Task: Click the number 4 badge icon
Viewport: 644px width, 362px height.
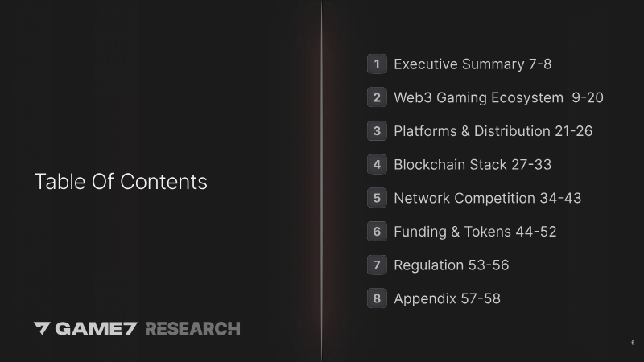Action: pyautogui.click(x=377, y=165)
